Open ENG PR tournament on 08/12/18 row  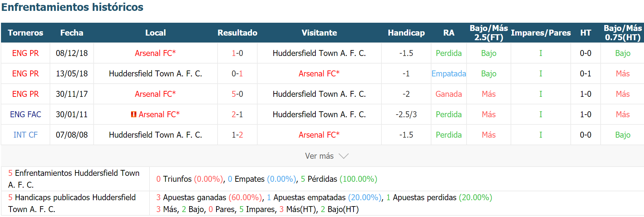(25, 53)
